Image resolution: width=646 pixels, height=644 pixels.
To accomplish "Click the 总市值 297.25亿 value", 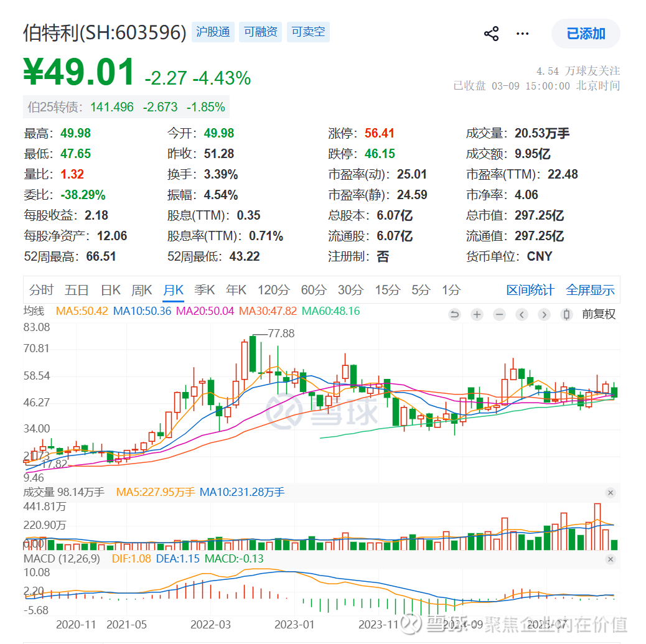I will click(540, 215).
